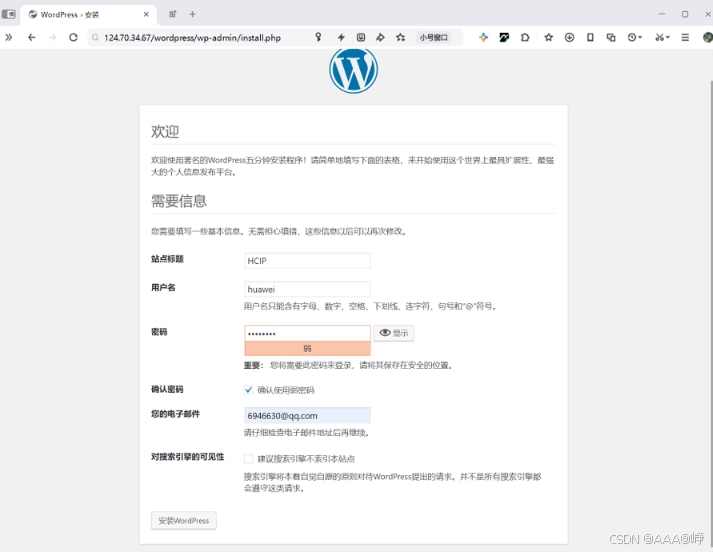Open the favorites star in toolbar
The image size is (713, 552).
tap(548, 37)
